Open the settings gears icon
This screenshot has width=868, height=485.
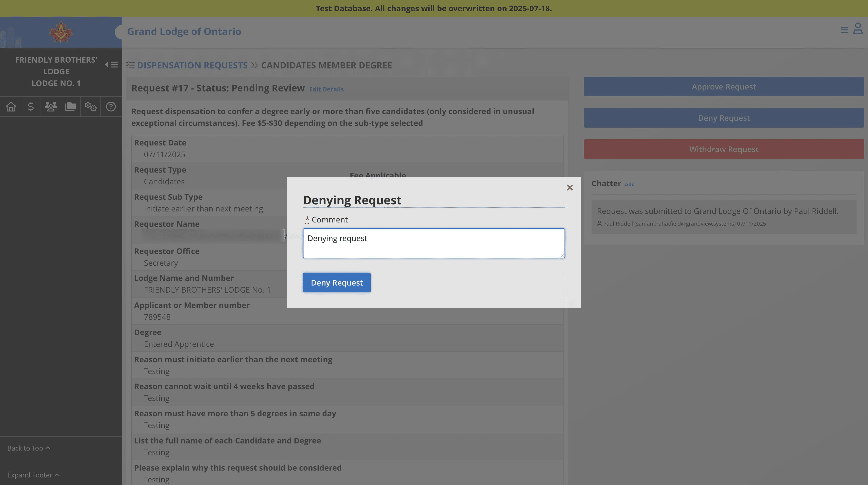pos(91,107)
